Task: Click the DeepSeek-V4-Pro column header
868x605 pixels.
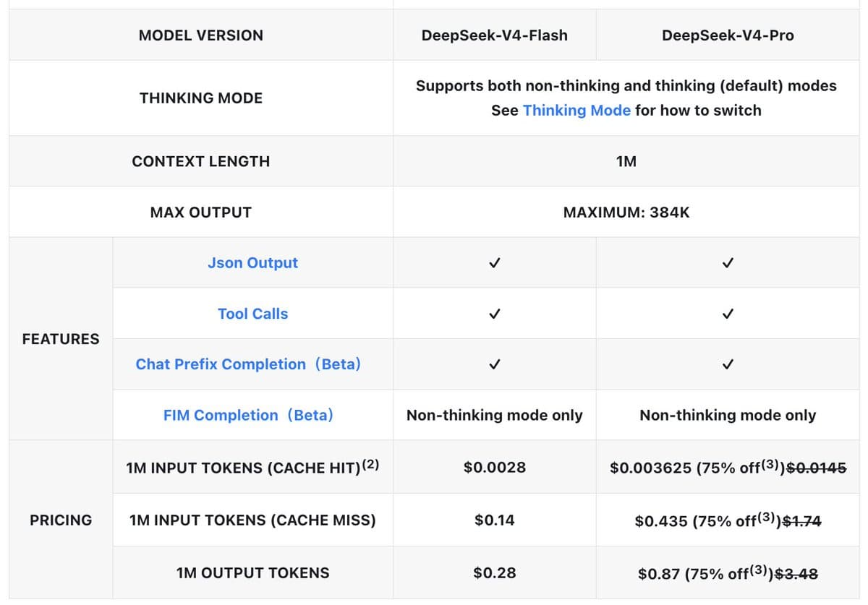Action: point(728,35)
